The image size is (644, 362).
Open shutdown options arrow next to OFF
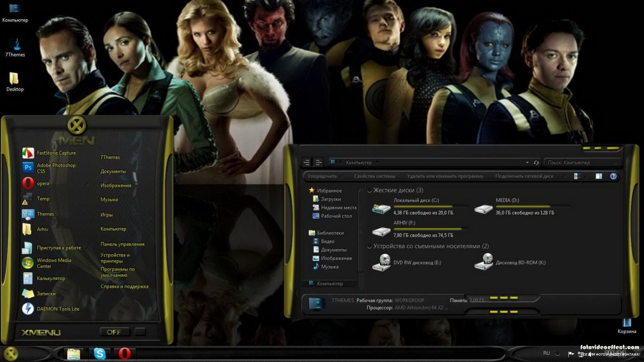(140, 332)
